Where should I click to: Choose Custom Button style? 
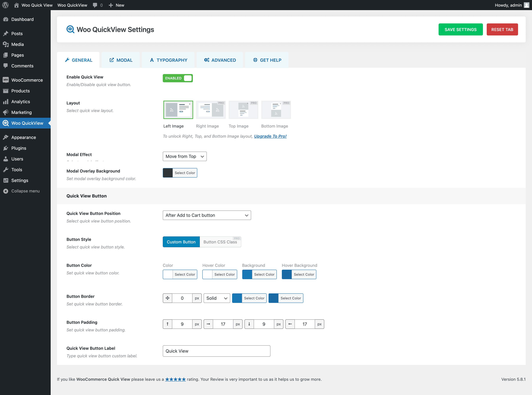coord(181,242)
